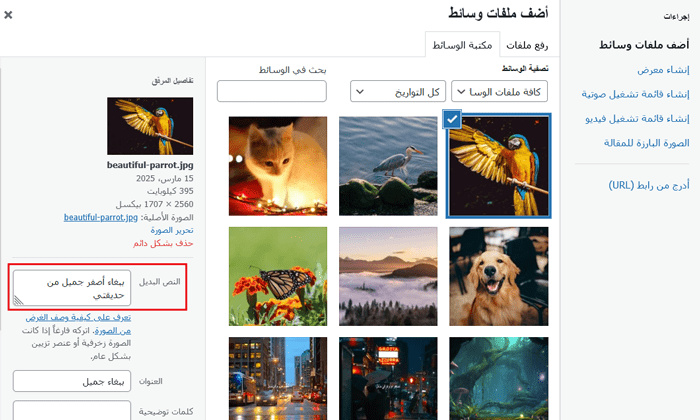700x420 pixels.
Task: Open إنشاء قائمة تشغيل فيديو
Action: (637, 119)
